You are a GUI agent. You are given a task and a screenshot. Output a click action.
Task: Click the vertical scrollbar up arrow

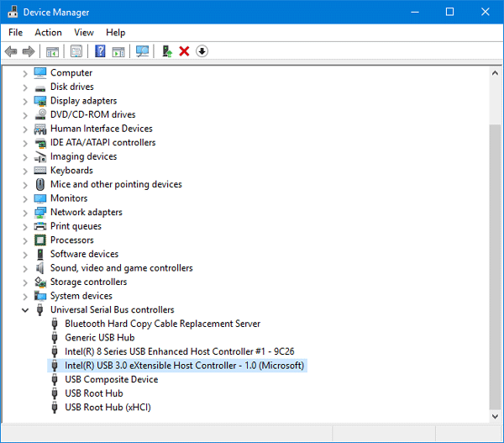click(x=494, y=74)
